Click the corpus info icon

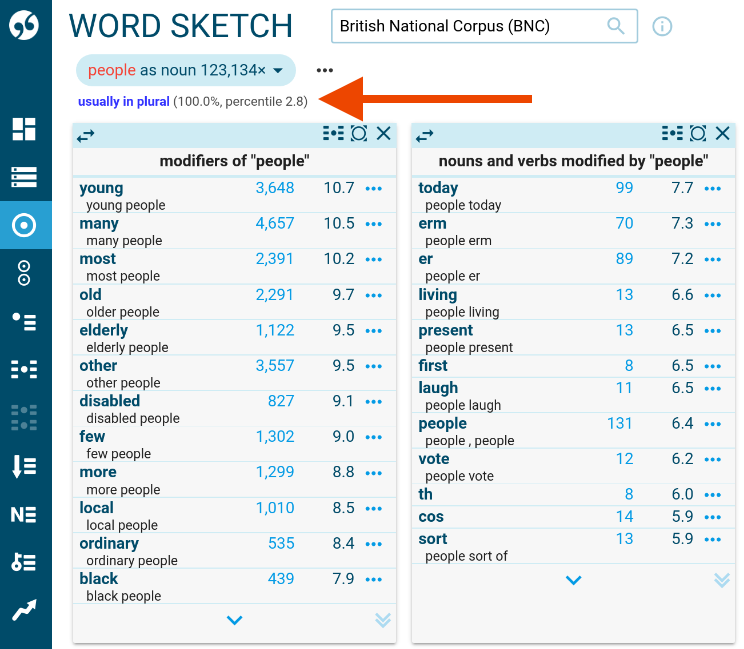click(662, 26)
